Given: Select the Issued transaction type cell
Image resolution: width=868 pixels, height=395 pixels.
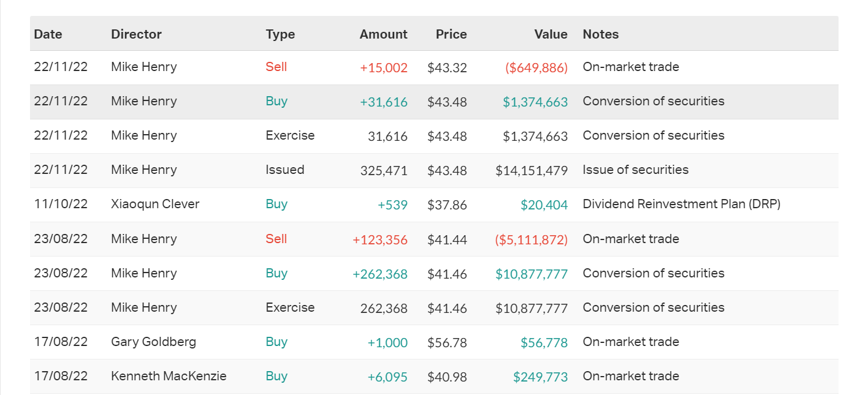Looking at the screenshot, I should (x=284, y=170).
